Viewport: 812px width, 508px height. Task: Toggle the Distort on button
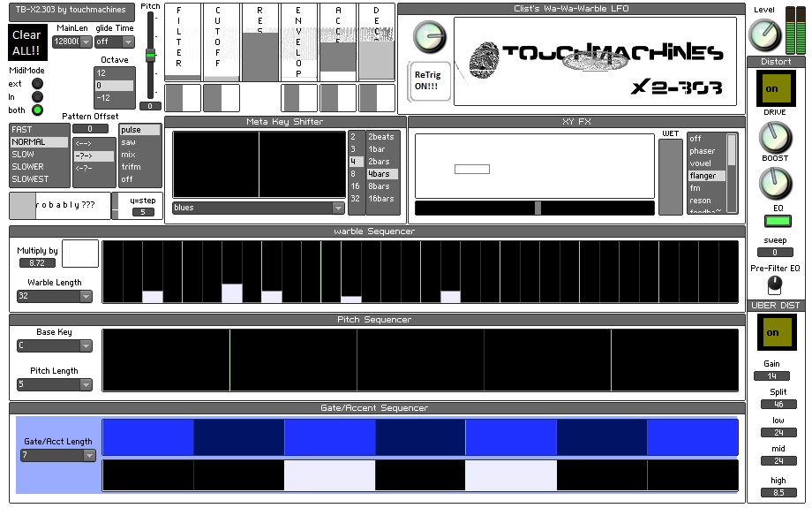(x=775, y=88)
